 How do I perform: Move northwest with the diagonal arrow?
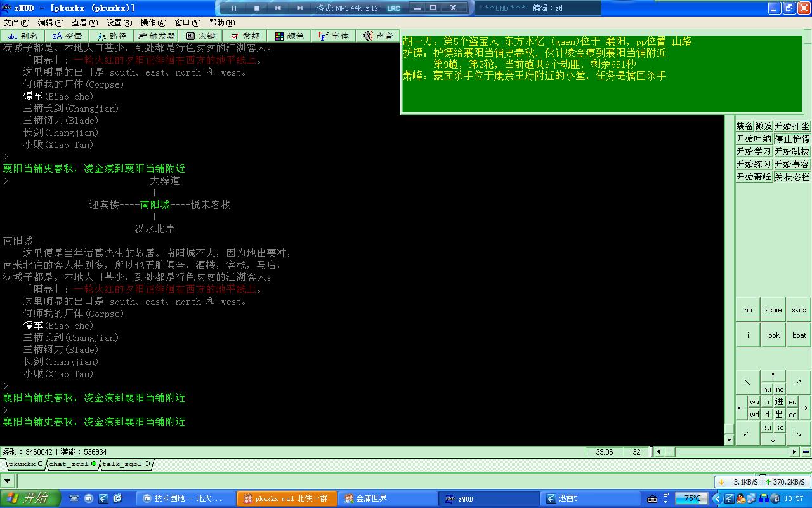tap(748, 382)
